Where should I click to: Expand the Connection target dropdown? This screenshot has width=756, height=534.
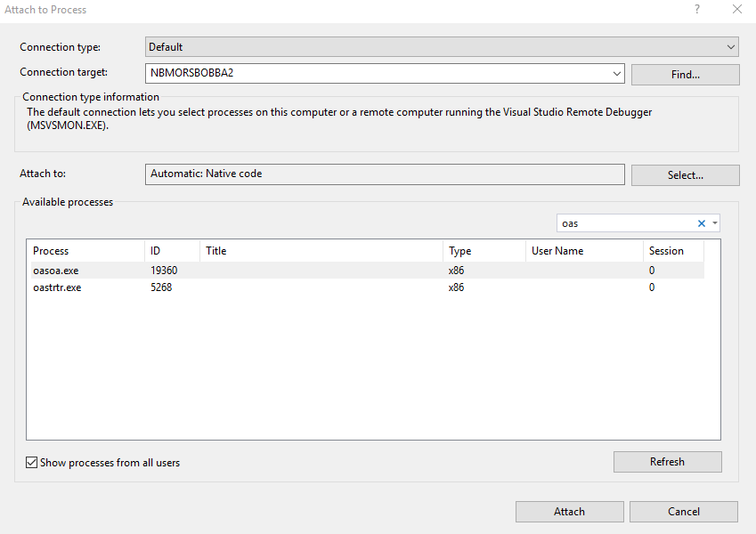coord(617,74)
